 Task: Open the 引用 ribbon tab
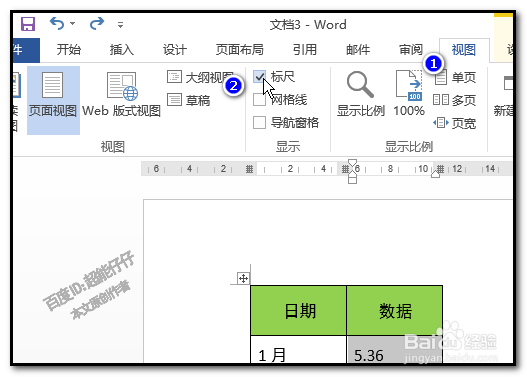click(305, 50)
